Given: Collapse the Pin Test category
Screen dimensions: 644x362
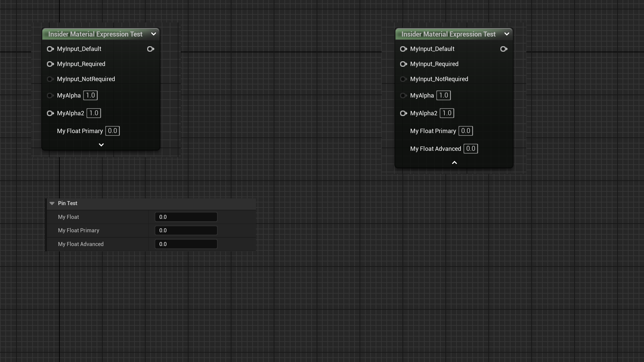Looking at the screenshot, I should tap(52, 203).
